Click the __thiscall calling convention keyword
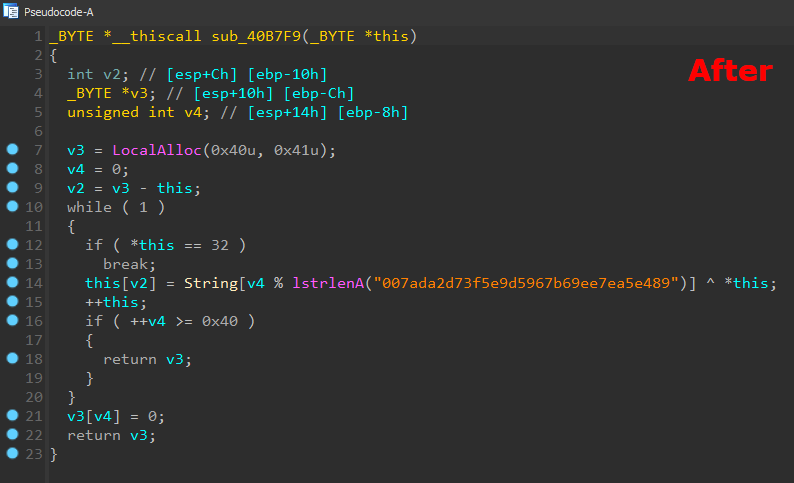This screenshot has height=483, width=794. (x=156, y=36)
